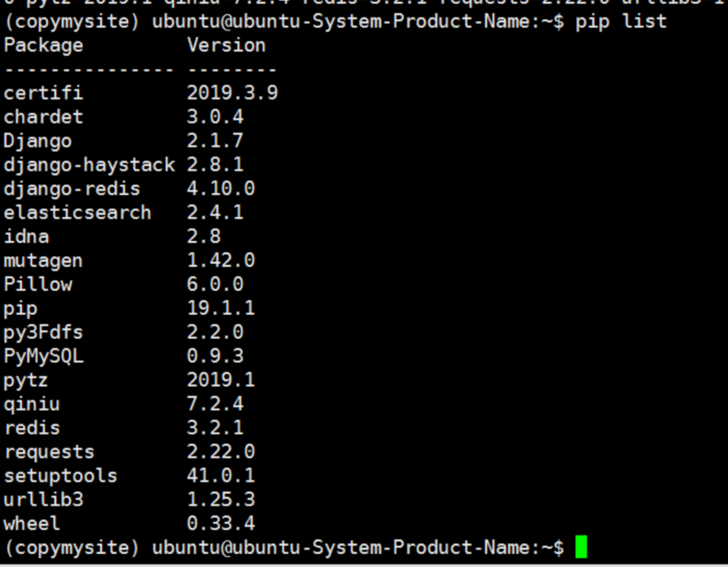Viewport: 728px width, 567px height.
Task: Select the 'django-haystack' package name
Action: 89,166
